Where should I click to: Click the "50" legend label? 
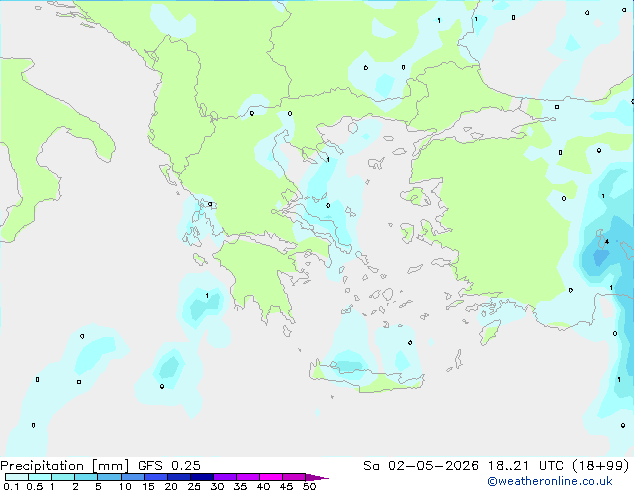[x=309, y=486]
